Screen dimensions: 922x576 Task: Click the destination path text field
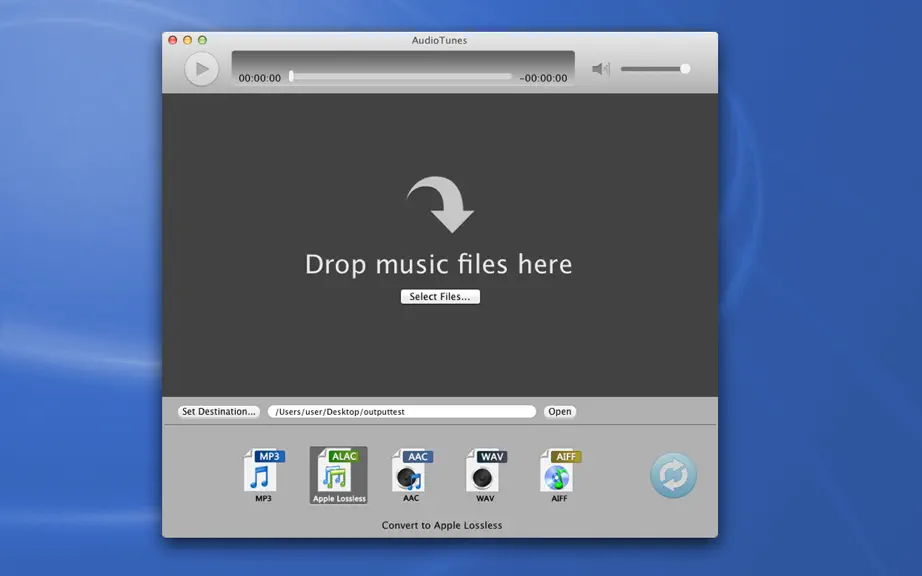(402, 411)
